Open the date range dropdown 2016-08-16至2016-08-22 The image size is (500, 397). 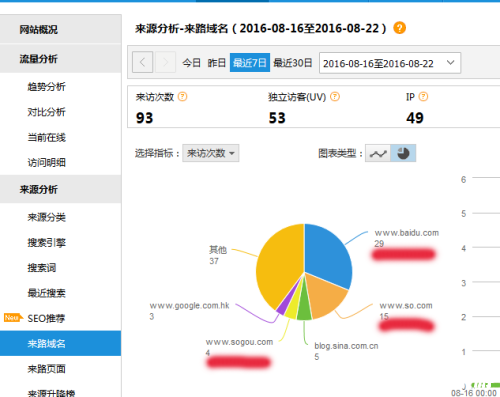pos(390,63)
